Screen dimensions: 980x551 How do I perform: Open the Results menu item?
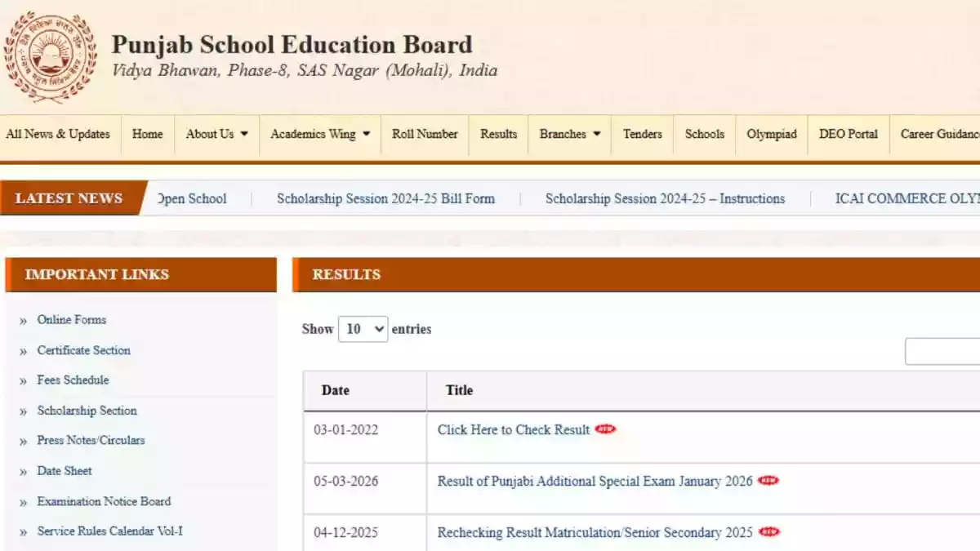[x=498, y=134]
